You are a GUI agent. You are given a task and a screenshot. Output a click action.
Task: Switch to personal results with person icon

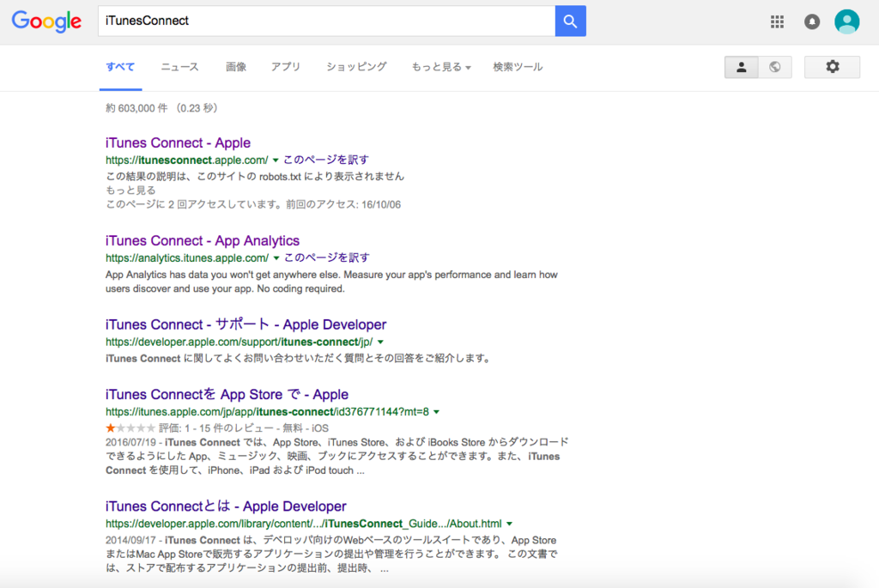pos(741,67)
